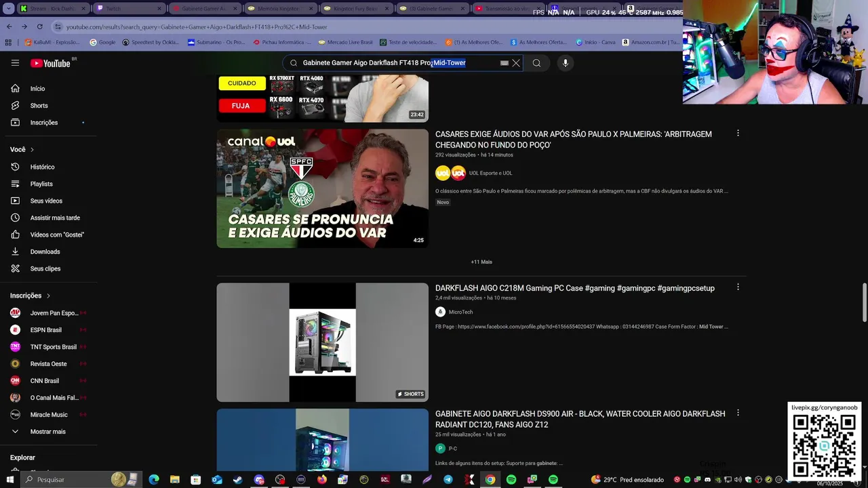868x488 pixels.
Task: Click the browser address bar URL
Action: point(197,27)
